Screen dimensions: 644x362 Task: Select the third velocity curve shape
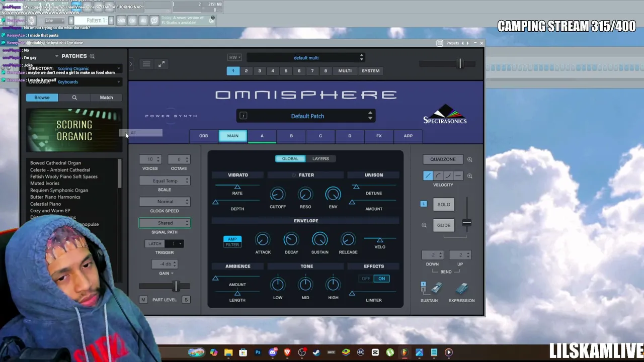[448, 175]
